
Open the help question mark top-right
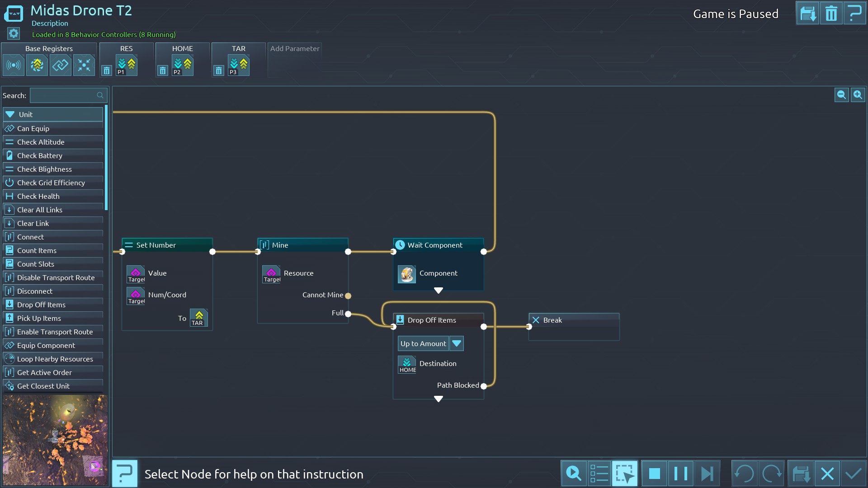point(854,14)
